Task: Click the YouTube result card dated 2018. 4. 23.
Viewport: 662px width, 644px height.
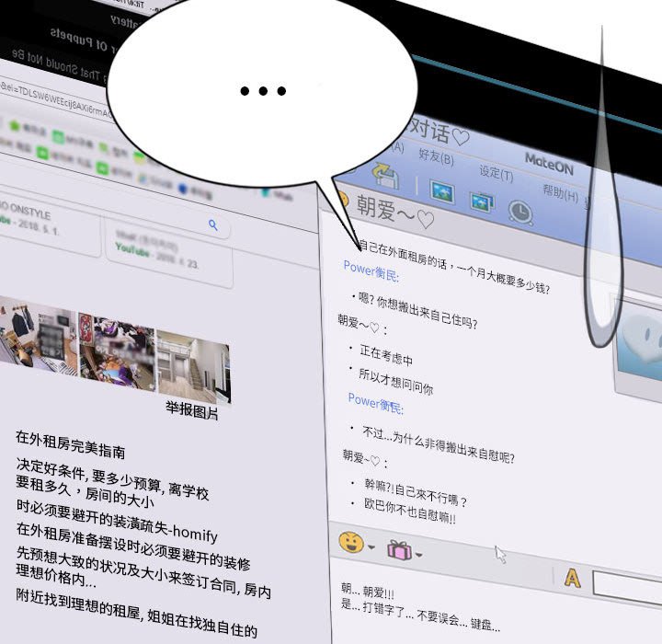Action: pos(165,248)
